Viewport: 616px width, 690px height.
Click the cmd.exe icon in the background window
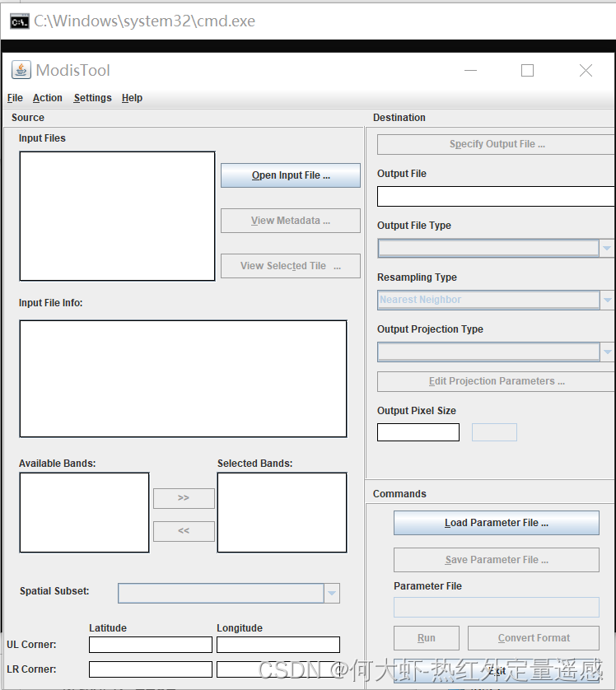pyautogui.click(x=20, y=21)
